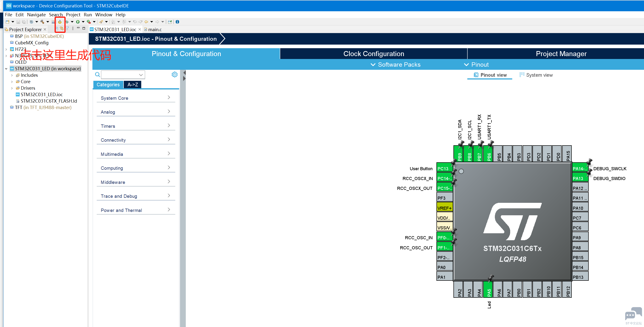Screen dimensions: 644x327
Task: Click the Project Explorer filter funnel icon
Action: [67, 29]
